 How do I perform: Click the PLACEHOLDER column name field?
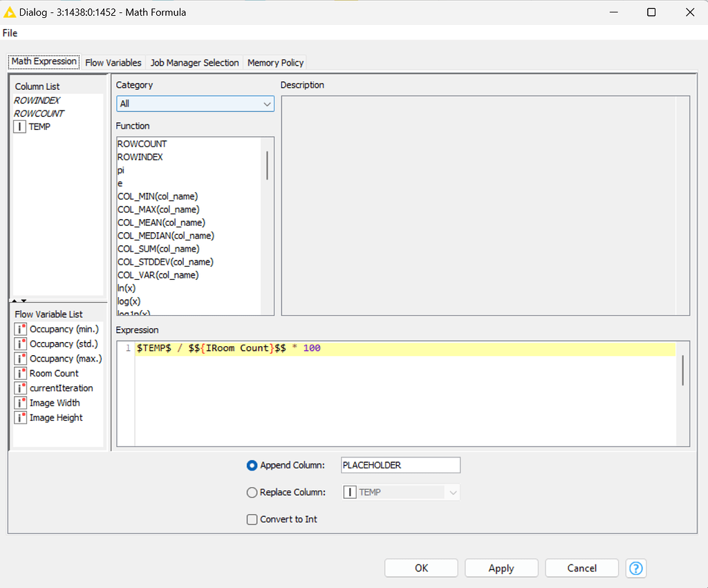click(x=400, y=465)
